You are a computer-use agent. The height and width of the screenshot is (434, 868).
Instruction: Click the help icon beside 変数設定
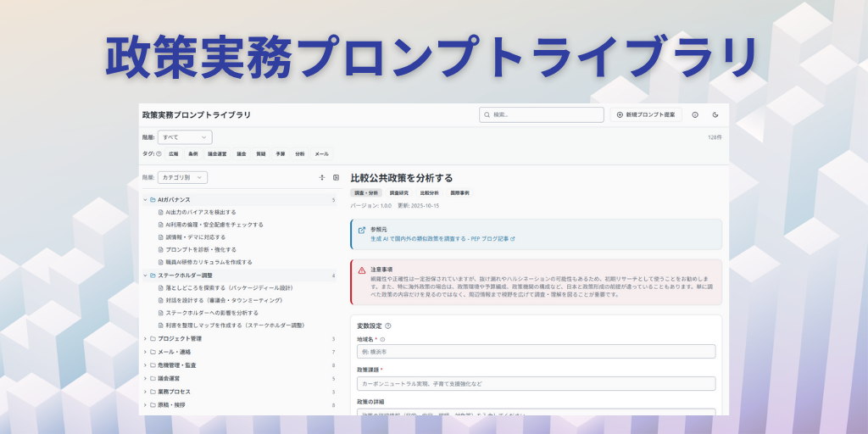click(x=388, y=325)
